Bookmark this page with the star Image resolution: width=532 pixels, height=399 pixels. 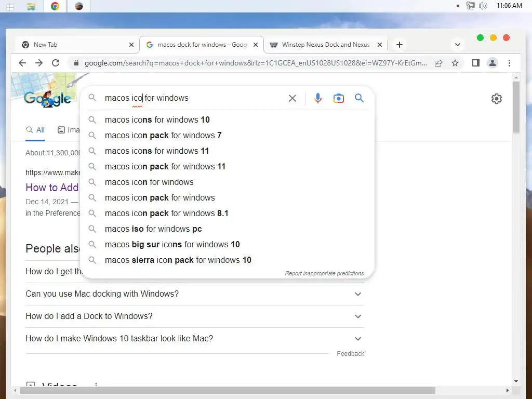[455, 63]
